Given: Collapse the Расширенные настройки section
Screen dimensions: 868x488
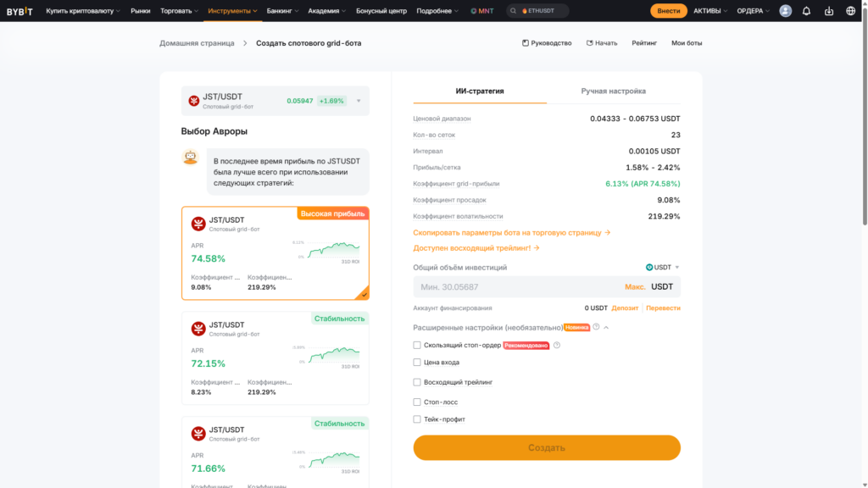Looking at the screenshot, I should click(605, 326).
